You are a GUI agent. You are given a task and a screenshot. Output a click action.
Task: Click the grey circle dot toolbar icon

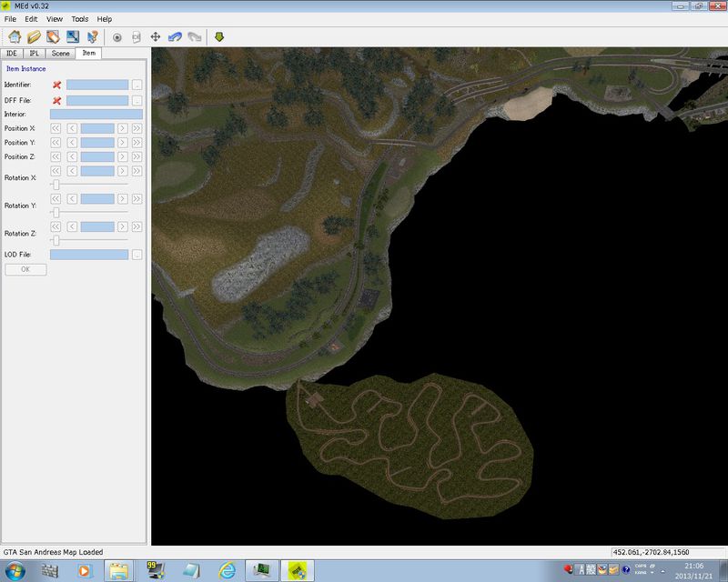point(117,37)
